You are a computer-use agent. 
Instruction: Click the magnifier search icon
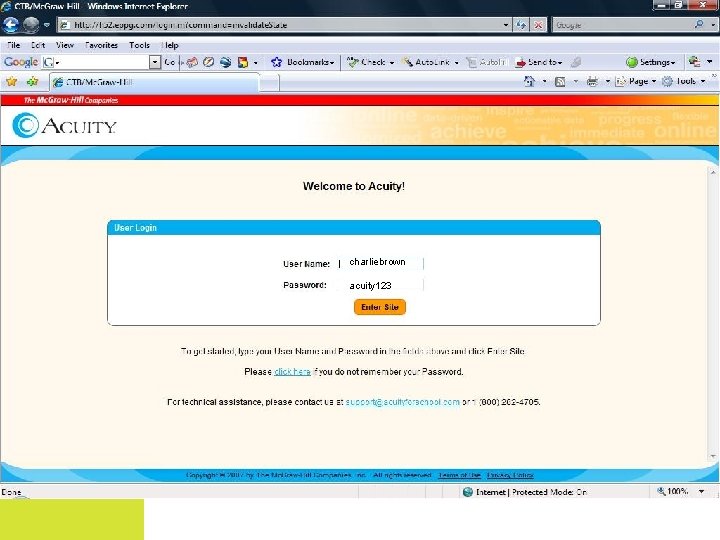point(699,24)
